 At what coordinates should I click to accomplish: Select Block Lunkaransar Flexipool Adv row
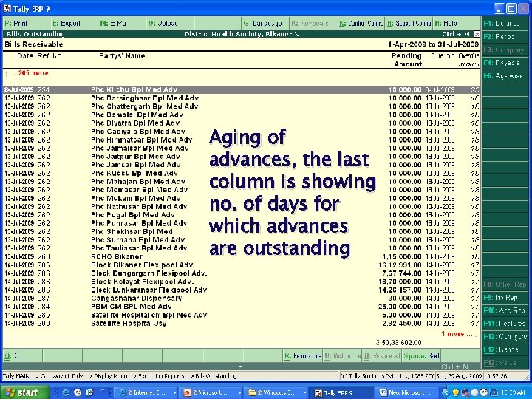point(241,290)
